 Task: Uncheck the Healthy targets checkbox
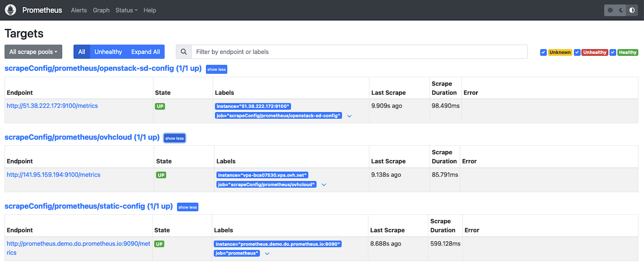pyautogui.click(x=613, y=52)
